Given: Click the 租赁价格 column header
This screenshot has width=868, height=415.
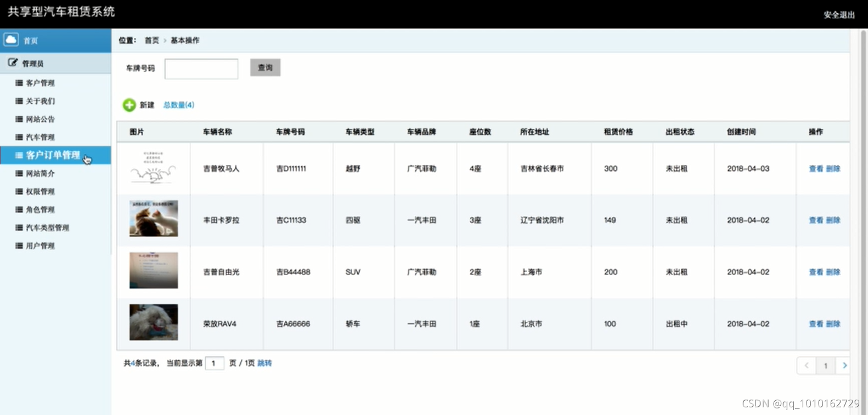Looking at the screenshot, I should (x=618, y=132).
